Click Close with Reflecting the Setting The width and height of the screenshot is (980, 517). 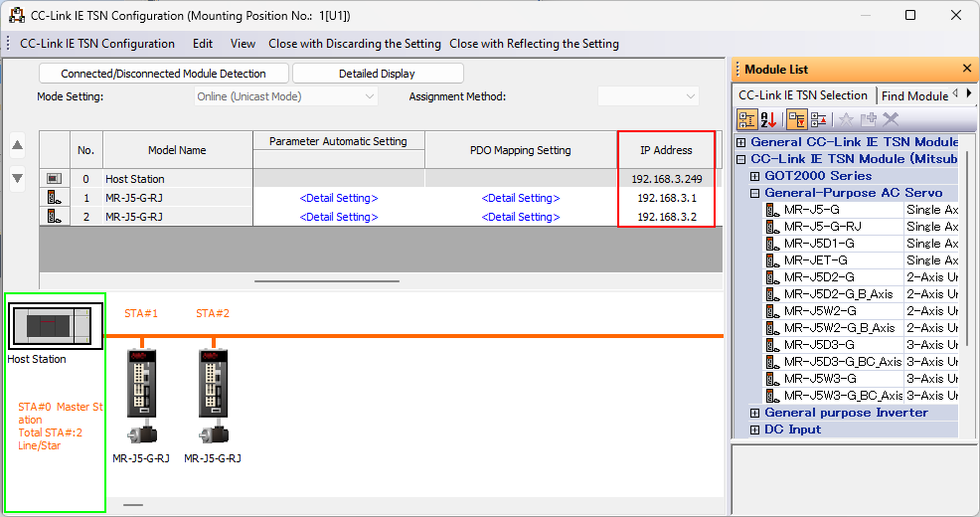(535, 44)
